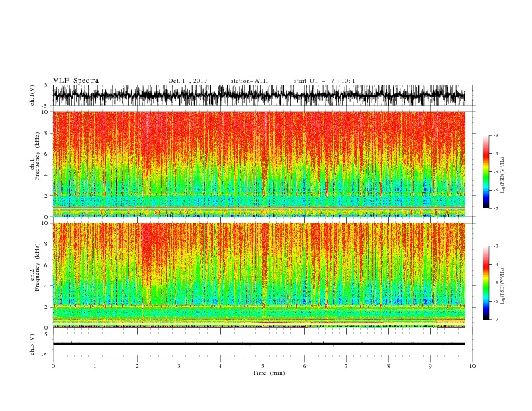The image size is (532, 411).
Task: Click time axis tick label "8"
Action: pyautogui.click(x=388, y=366)
